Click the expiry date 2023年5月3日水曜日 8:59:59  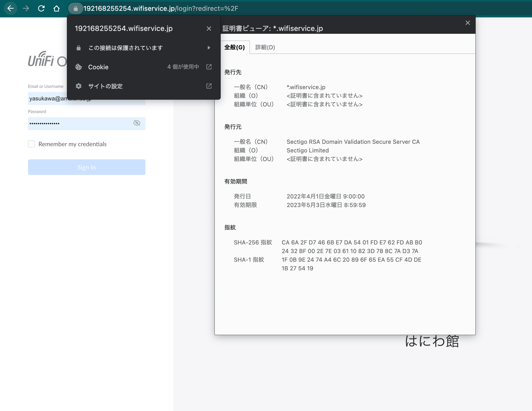[x=326, y=205]
